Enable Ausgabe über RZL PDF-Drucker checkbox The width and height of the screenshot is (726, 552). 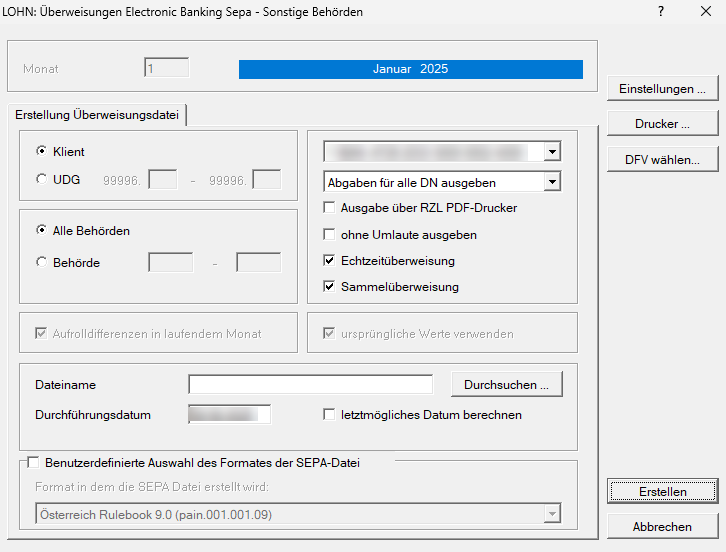(331, 208)
